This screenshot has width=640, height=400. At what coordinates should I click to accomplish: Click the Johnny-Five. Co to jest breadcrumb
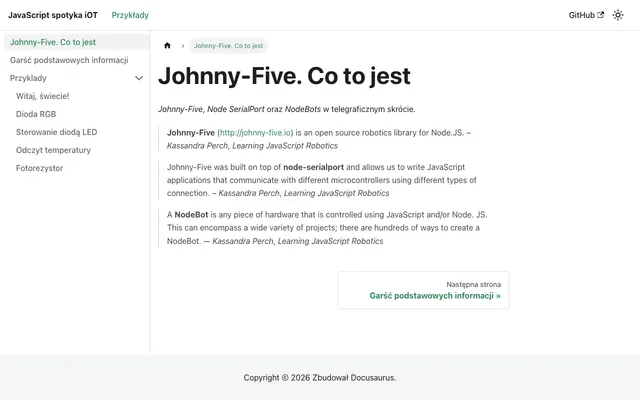coord(229,46)
